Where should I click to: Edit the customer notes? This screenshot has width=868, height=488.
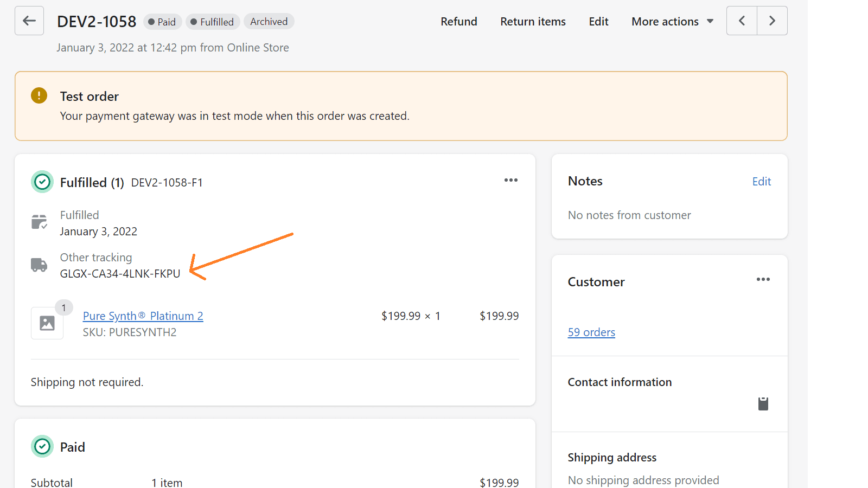tap(761, 181)
